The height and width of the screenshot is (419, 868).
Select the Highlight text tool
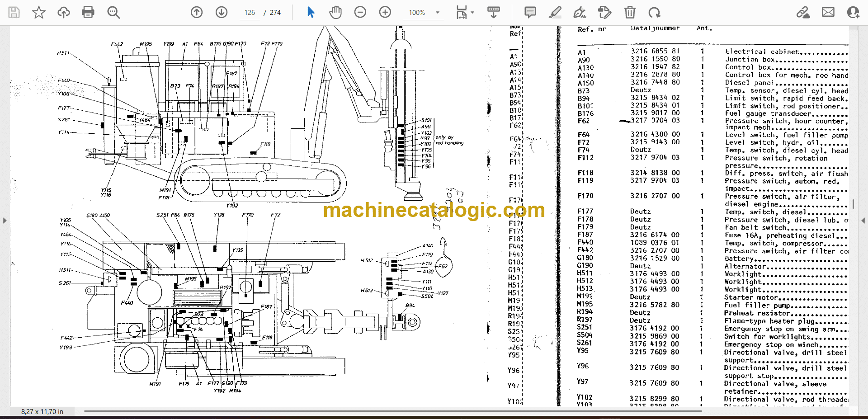(x=555, y=12)
